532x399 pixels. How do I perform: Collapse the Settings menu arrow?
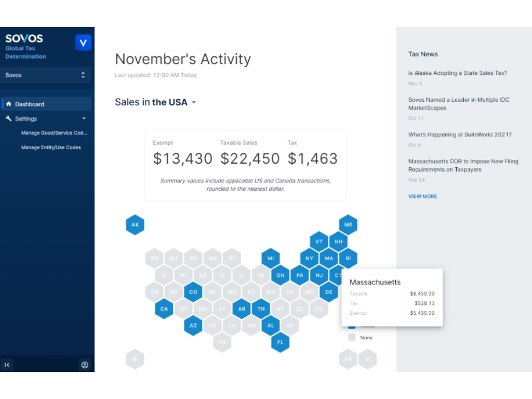pos(84,118)
